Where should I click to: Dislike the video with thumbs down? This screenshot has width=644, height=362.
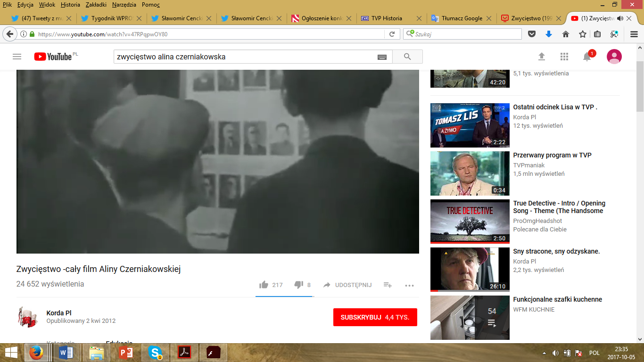[298, 285]
